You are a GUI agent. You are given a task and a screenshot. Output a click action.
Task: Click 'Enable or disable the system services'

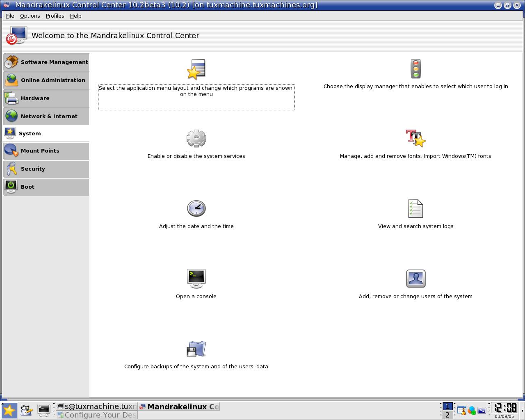click(x=196, y=156)
